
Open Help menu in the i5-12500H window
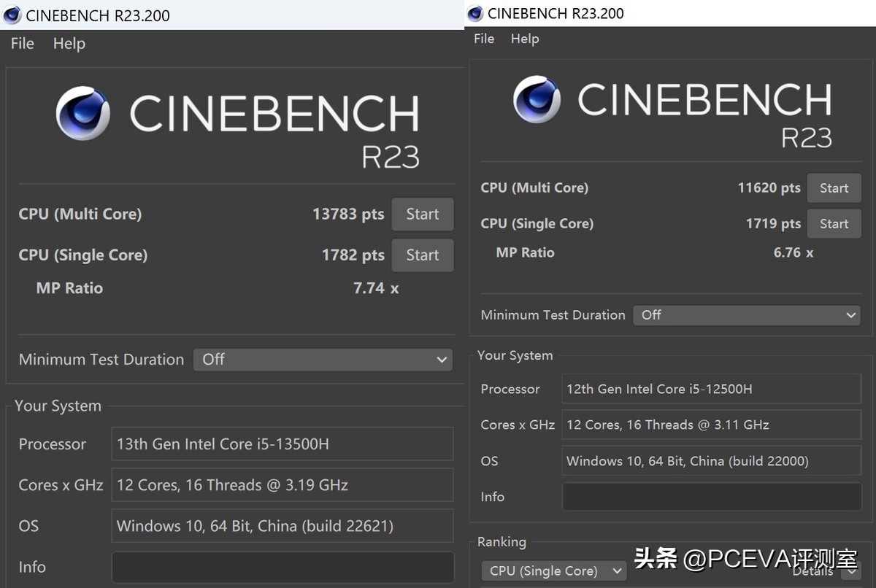[x=524, y=39]
